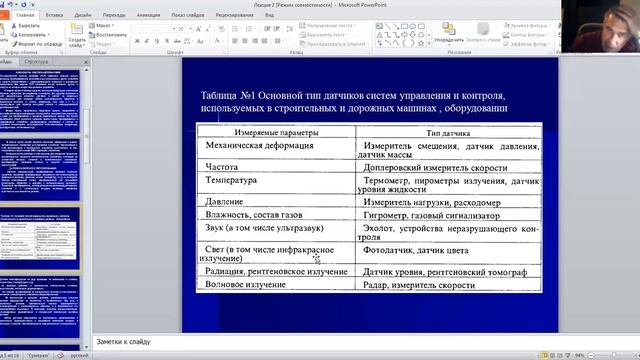Image resolution: width=640 pixels, height=360 pixels.
Task: Click the Arrange (Упорядочить) icon
Action: pyautogui.click(x=449, y=33)
